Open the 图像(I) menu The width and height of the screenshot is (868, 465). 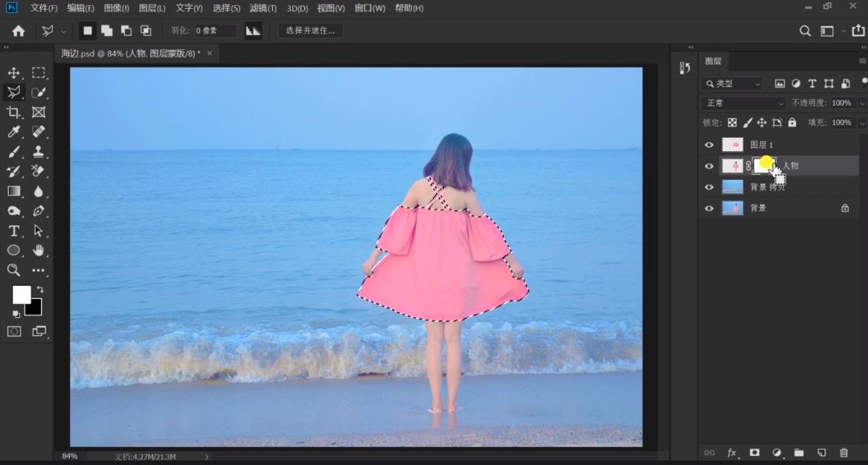coord(116,8)
